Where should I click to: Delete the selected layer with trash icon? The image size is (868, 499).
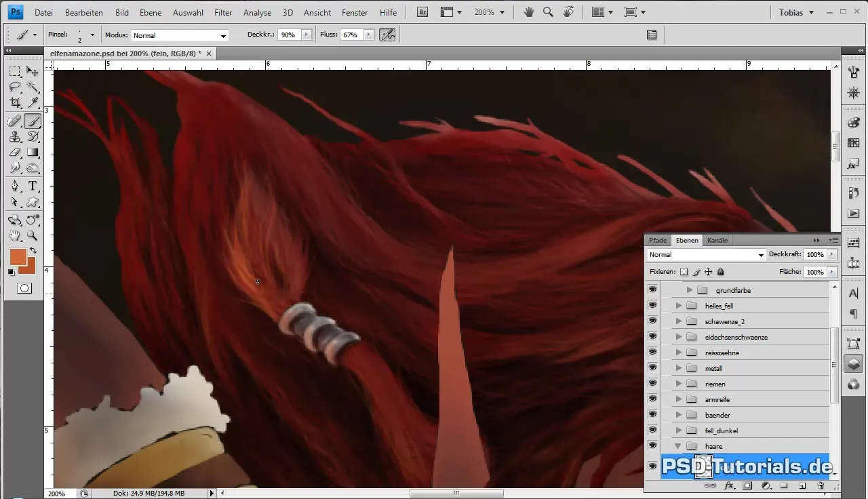pos(821,485)
